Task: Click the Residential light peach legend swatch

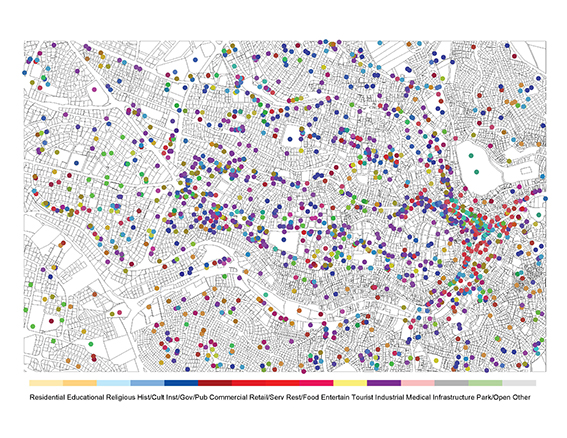Action: coord(46,383)
